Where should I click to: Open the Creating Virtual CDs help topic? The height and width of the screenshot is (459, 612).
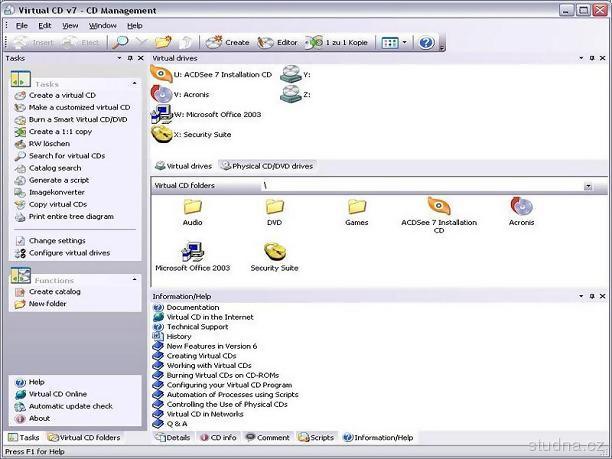[x=201, y=356]
